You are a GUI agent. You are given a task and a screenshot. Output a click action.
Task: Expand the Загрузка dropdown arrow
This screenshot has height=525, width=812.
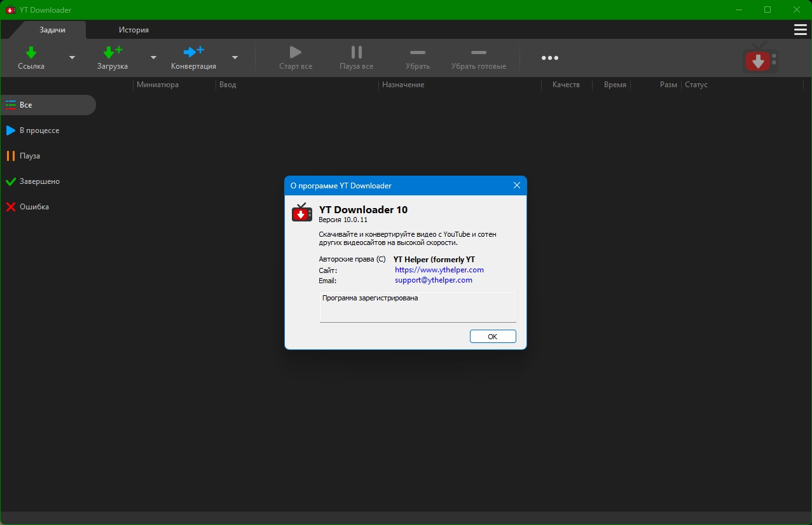(x=153, y=58)
